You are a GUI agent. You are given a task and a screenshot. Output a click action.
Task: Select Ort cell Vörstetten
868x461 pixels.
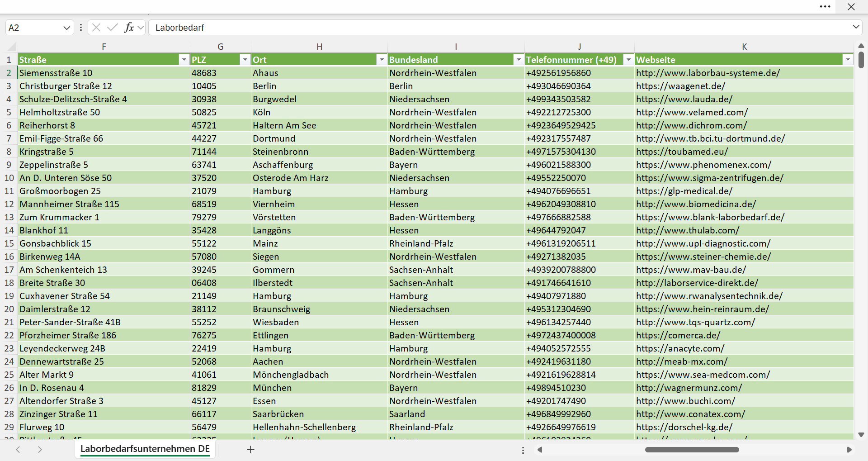tap(319, 217)
